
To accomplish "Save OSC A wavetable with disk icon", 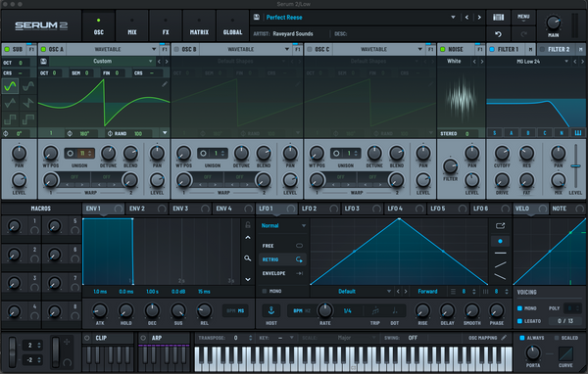I will coord(43,61).
